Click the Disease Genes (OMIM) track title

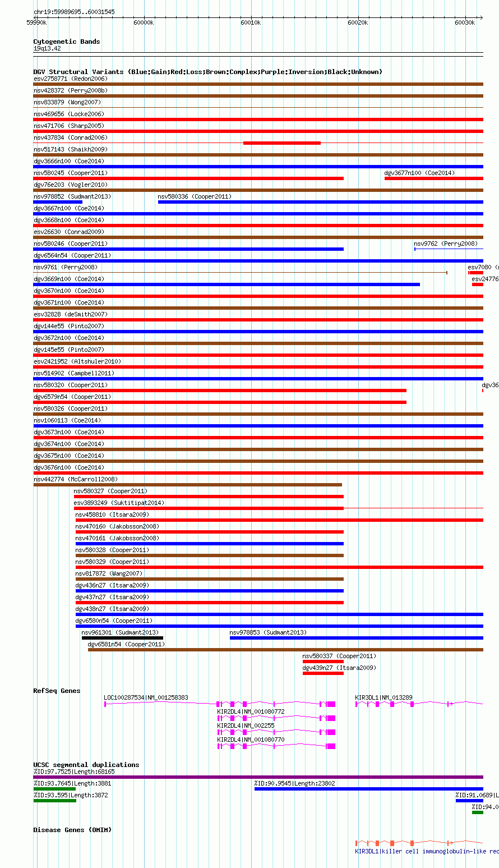click(x=72, y=830)
